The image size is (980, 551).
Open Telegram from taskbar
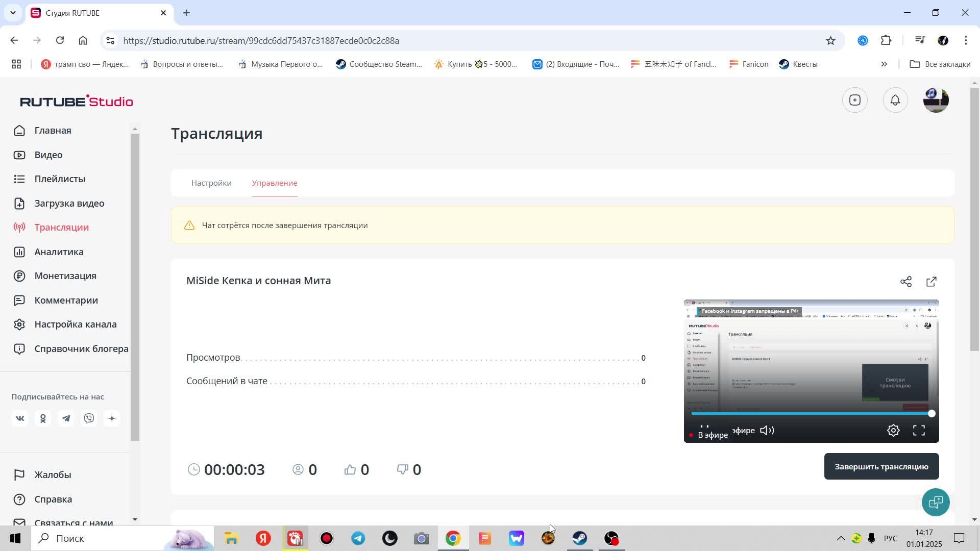(x=358, y=539)
